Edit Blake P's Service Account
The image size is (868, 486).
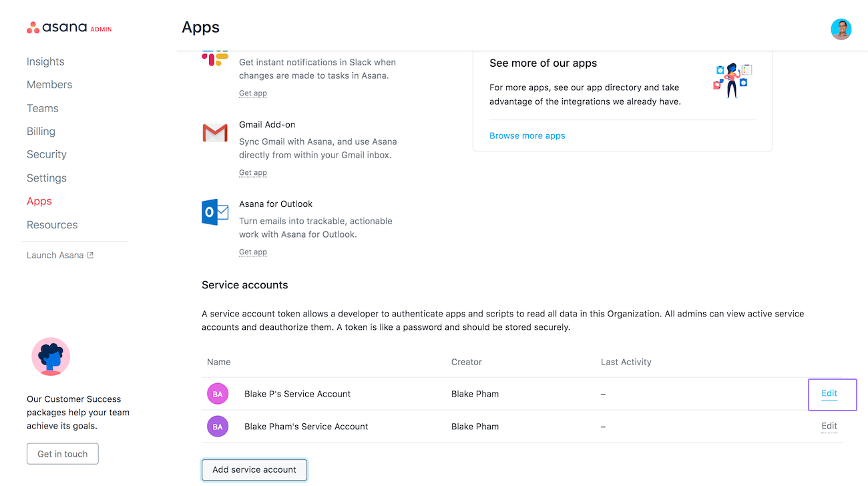click(829, 393)
